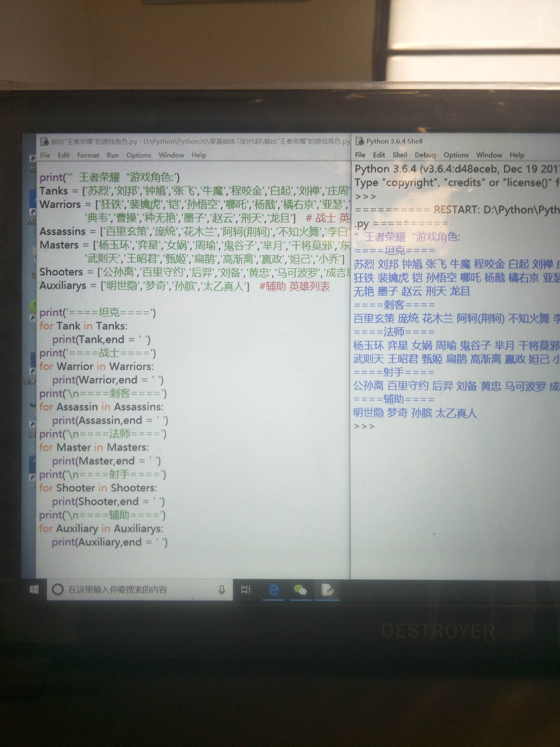Click 'print(Shooter,end = ' ')' line
This screenshot has height=747, width=560.
point(108,502)
